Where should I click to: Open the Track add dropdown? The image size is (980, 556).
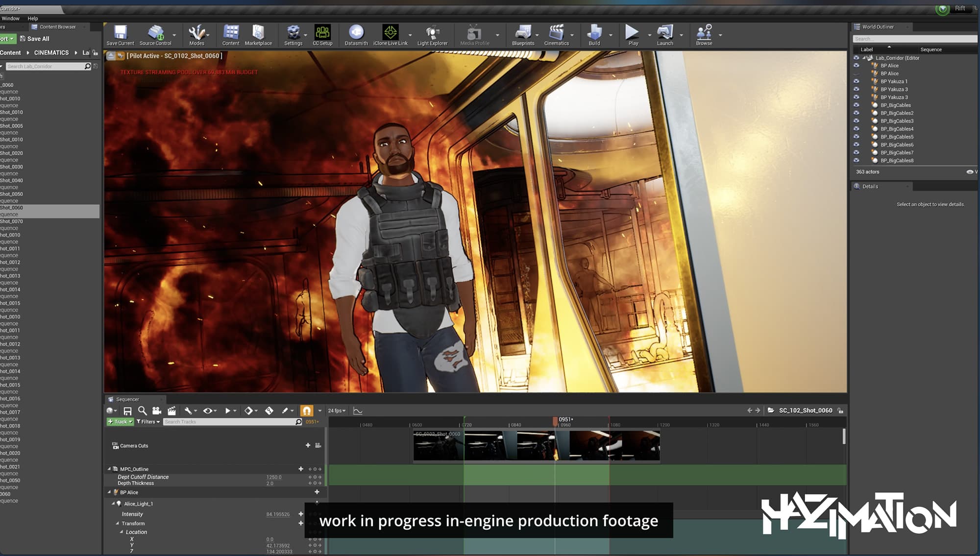click(120, 422)
